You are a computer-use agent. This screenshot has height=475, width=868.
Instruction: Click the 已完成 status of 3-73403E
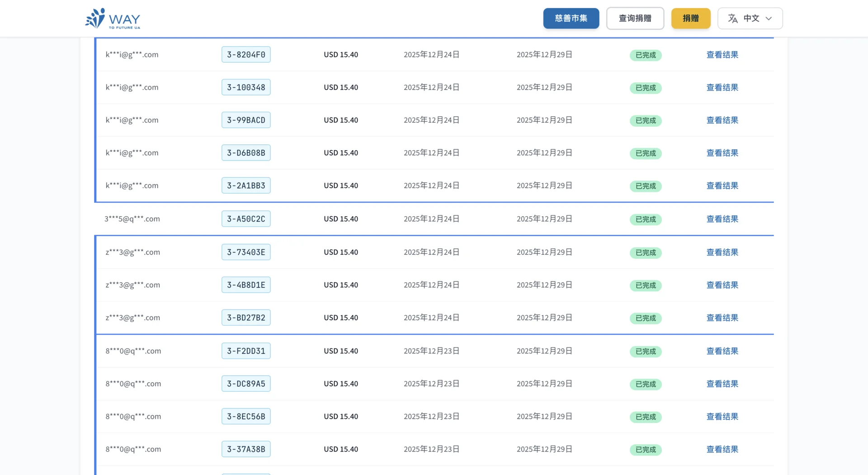pos(646,253)
